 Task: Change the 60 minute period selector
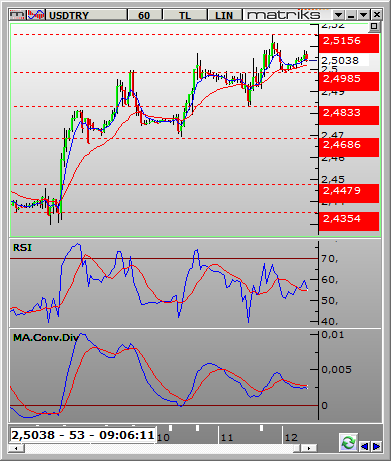point(144,15)
